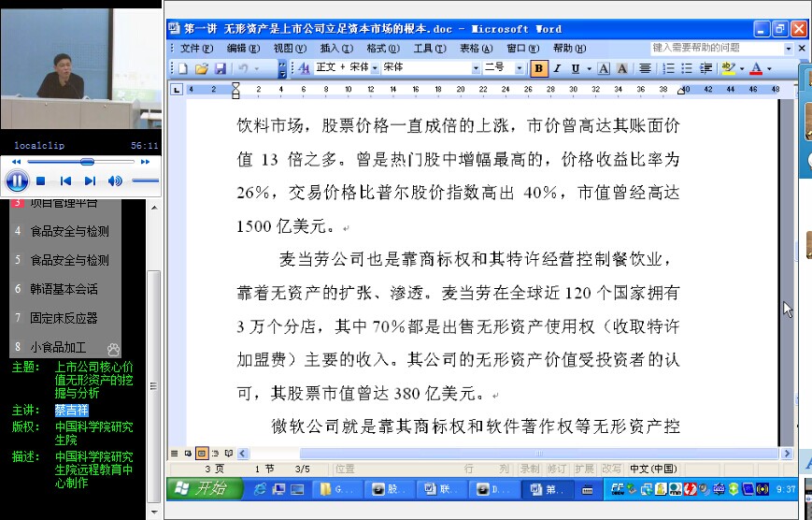Apply distributed text alignment
812x520 pixels.
(645, 68)
